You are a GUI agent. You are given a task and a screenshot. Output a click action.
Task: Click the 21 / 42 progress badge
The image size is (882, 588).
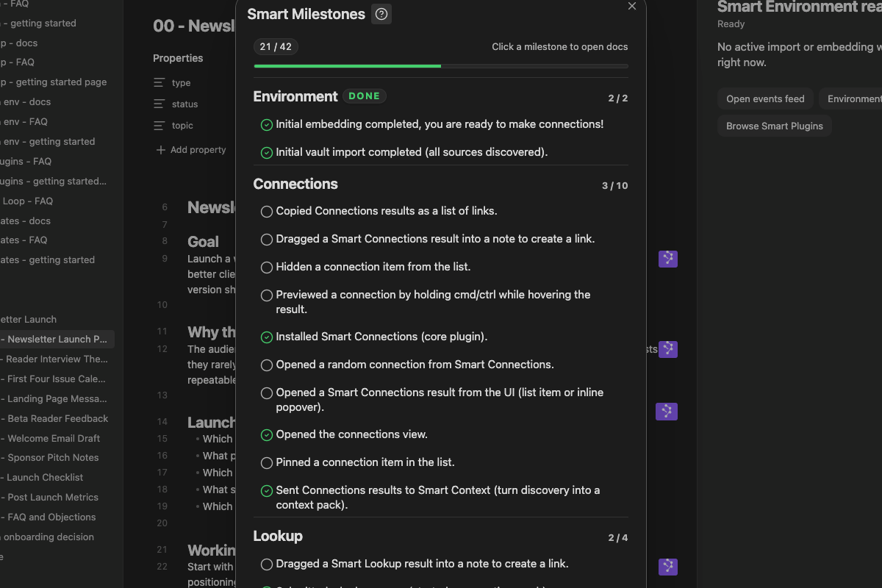(276, 47)
